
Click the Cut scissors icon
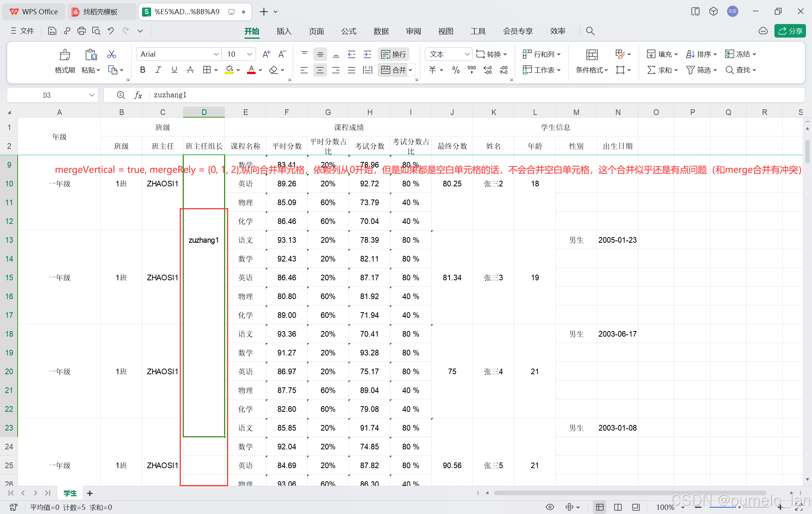111,54
